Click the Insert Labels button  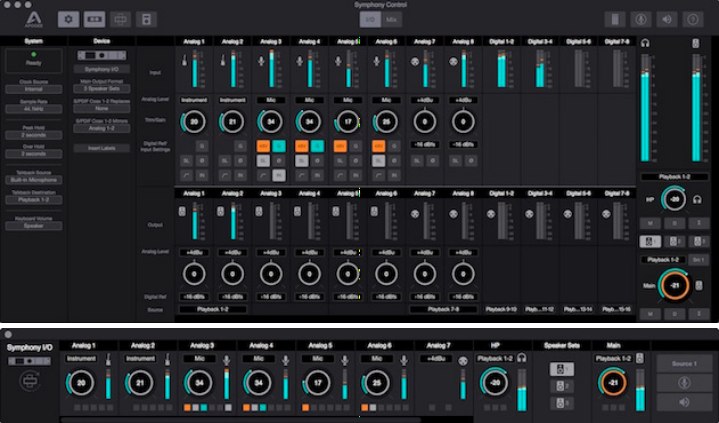[x=101, y=148]
